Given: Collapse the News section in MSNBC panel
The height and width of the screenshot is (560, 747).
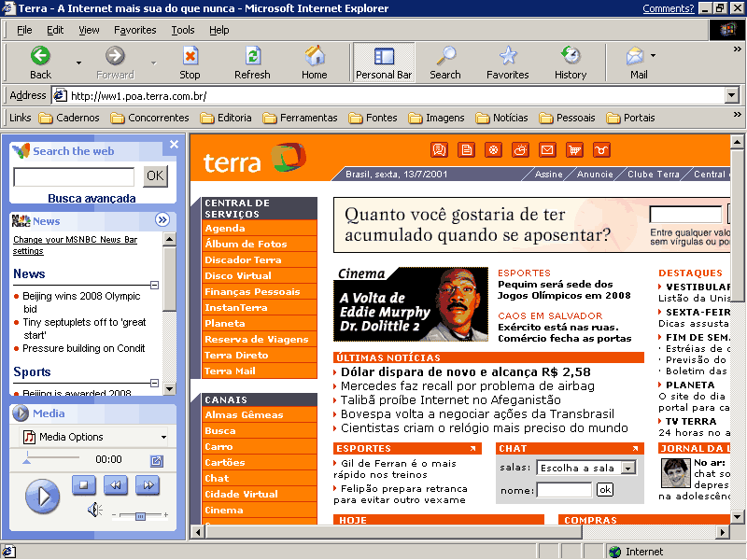Looking at the screenshot, I should [154, 285].
